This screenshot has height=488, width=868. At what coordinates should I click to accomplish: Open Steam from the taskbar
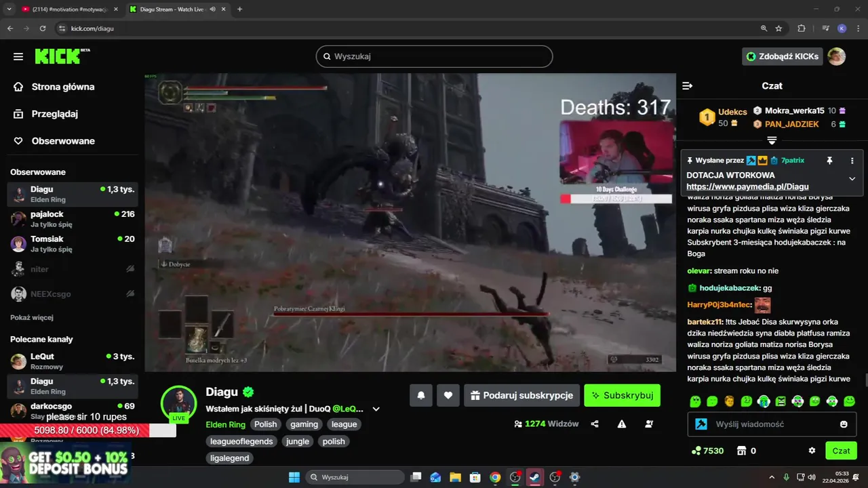point(535,477)
